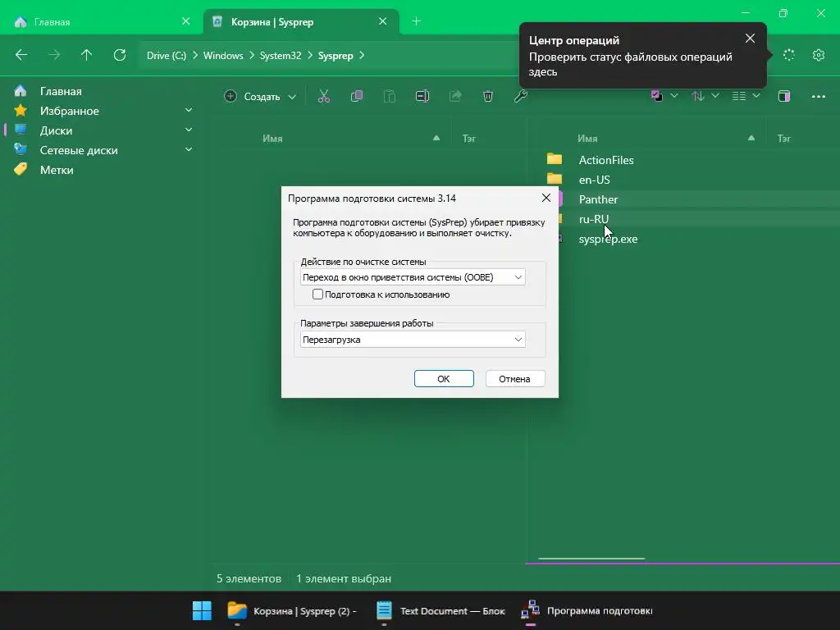The image size is (840, 630).
Task: Delete selected item with trash icon
Action: click(x=487, y=97)
